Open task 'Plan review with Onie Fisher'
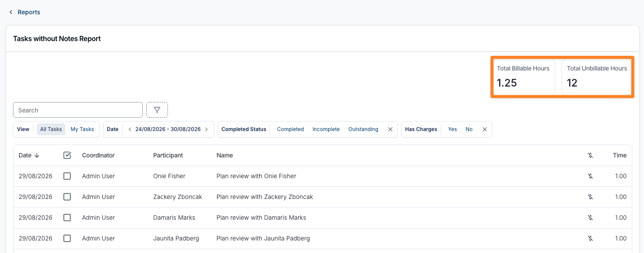This screenshot has height=253, width=644. 256,176
